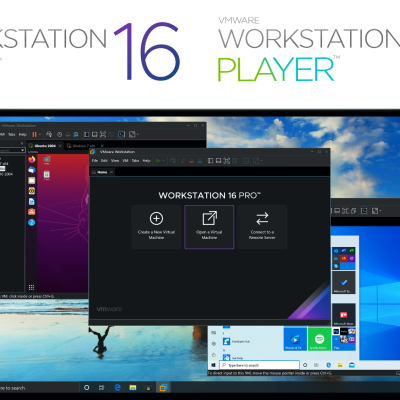Click the full screen icon in back Ubuntu window
The height and width of the screenshot is (400, 400).
(x=103, y=134)
